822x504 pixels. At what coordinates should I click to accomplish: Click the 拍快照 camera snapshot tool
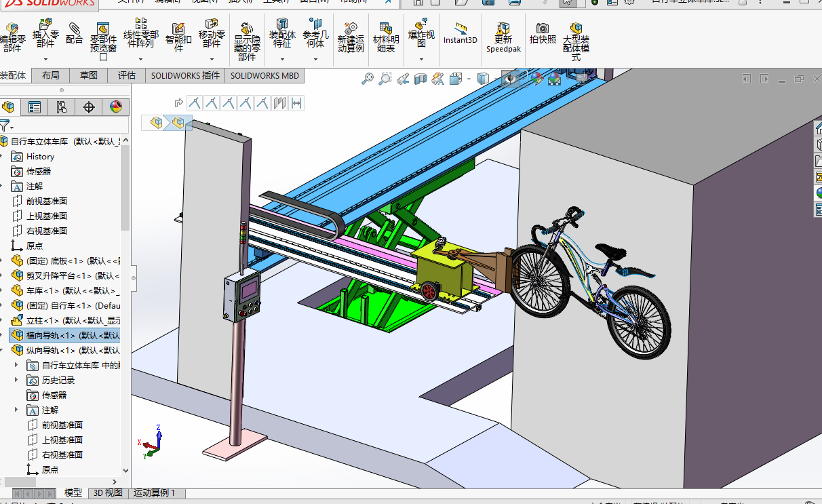click(543, 33)
